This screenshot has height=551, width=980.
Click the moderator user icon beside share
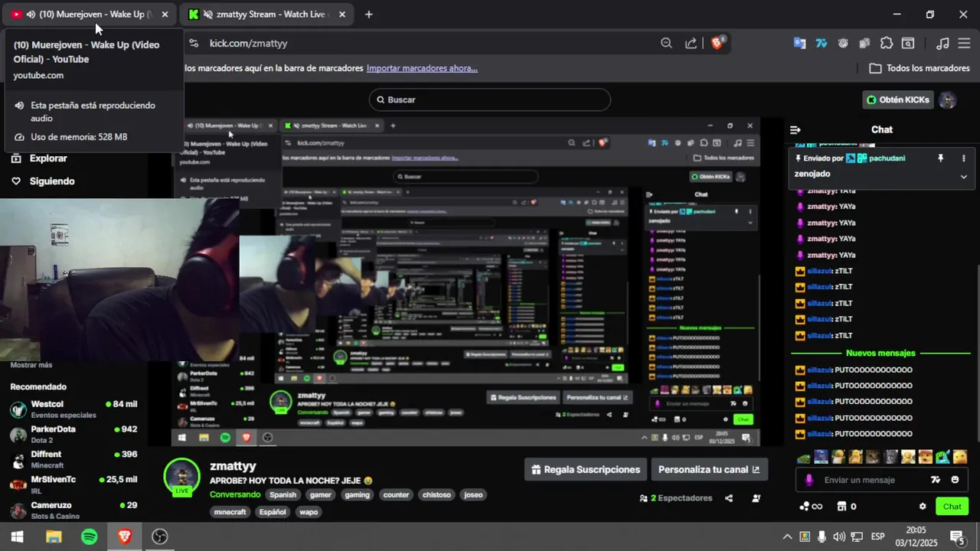pos(756,498)
